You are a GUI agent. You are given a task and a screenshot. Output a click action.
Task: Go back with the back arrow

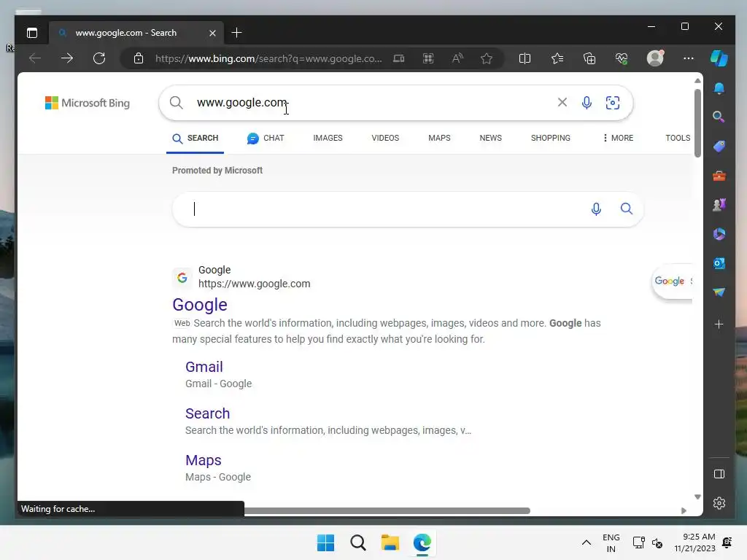[x=35, y=58]
